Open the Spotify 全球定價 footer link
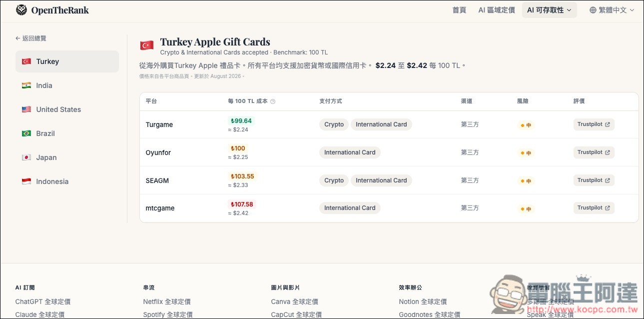The height and width of the screenshot is (319, 644). point(168,314)
